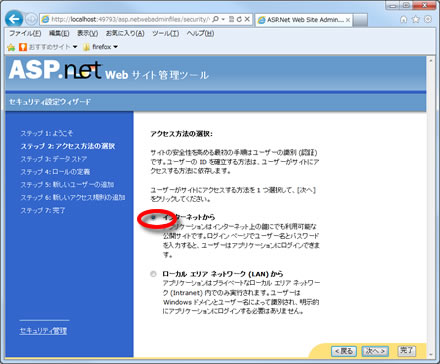This screenshot has width=440, height=364.
Task: Open the 編集(E) menu
Action: [59, 33]
